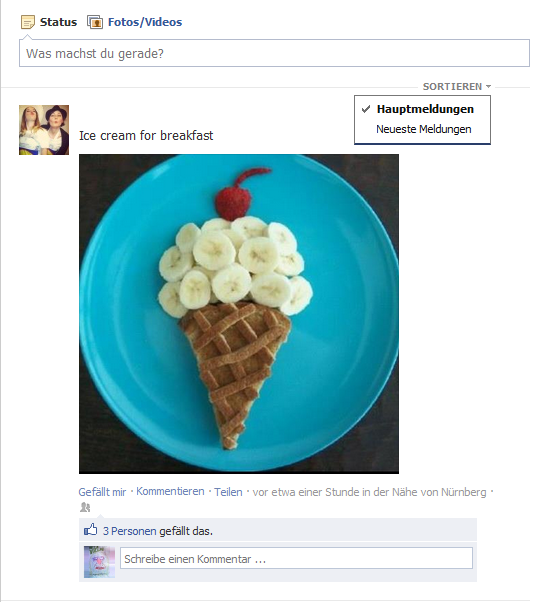Image resolution: width=542 pixels, height=602 pixels.
Task: Open the 3 Personen likes list
Action: (x=129, y=531)
